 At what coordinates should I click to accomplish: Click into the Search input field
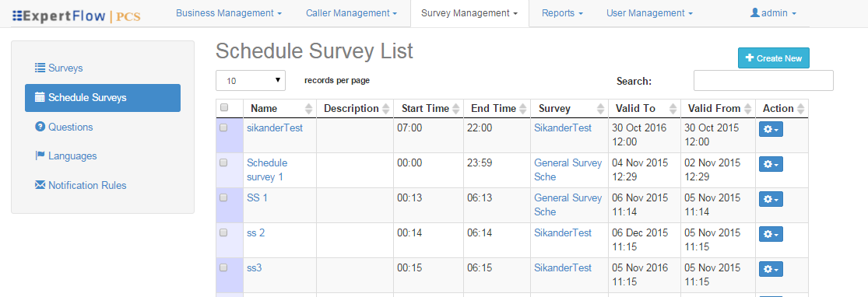click(x=764, y=80)
